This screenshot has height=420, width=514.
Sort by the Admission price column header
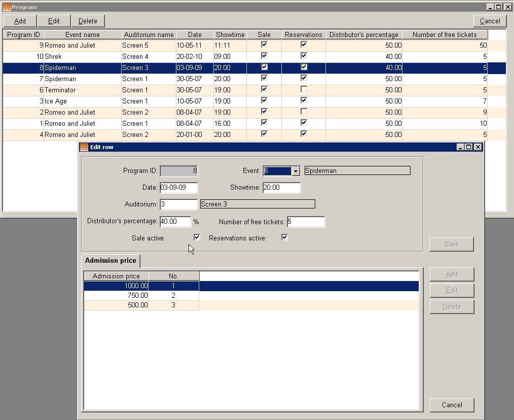click(116, 276)
